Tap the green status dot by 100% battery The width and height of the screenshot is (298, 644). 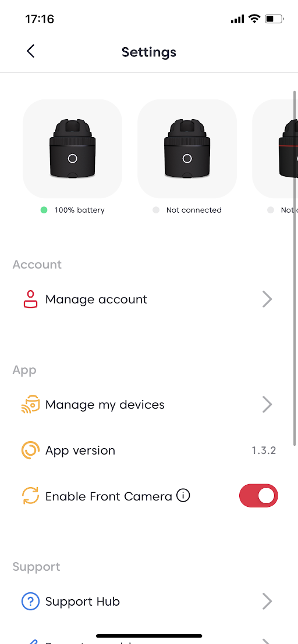pyautogui.click(x=44, y=210)
